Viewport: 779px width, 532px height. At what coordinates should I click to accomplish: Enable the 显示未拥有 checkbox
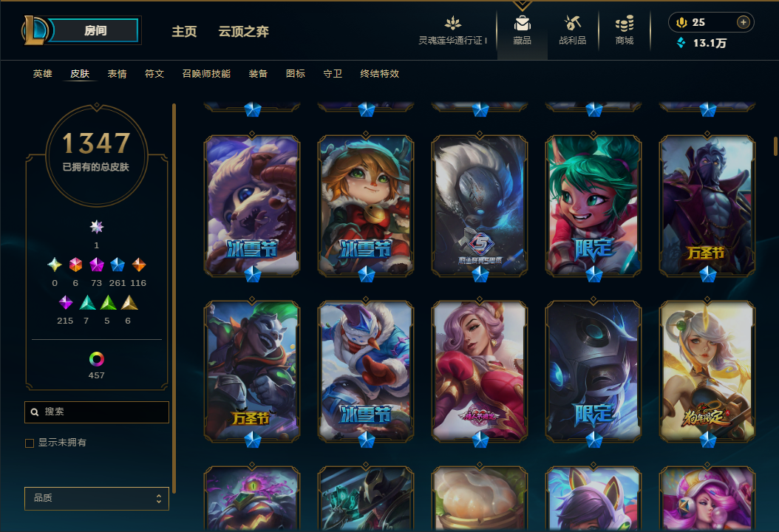[x=30, y=443]
